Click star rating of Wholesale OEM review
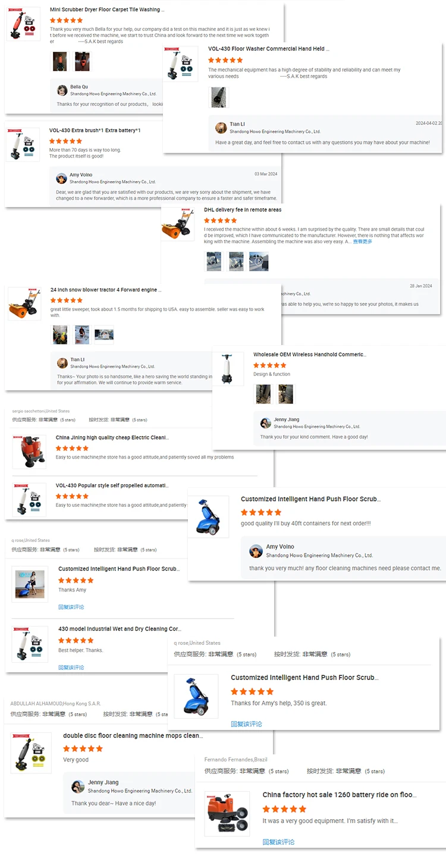This screenshot has width=446, height=868. pyautogui.click(x=270, y=365)
